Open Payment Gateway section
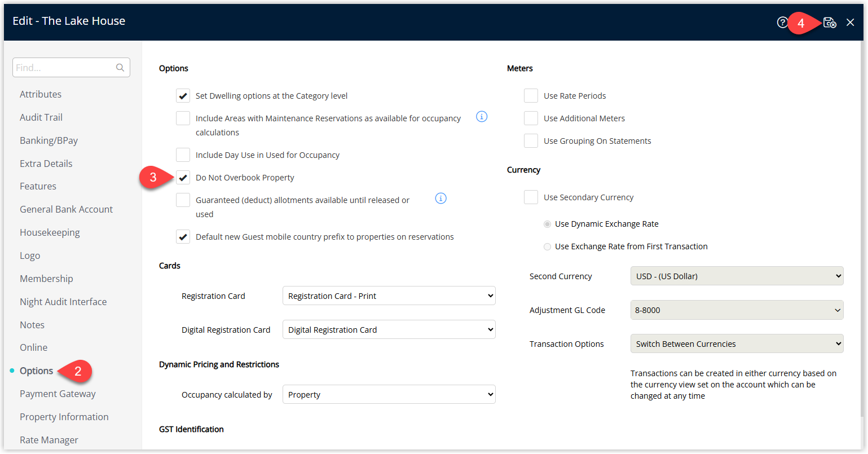868x454 pixels. [x=58, y=394]
